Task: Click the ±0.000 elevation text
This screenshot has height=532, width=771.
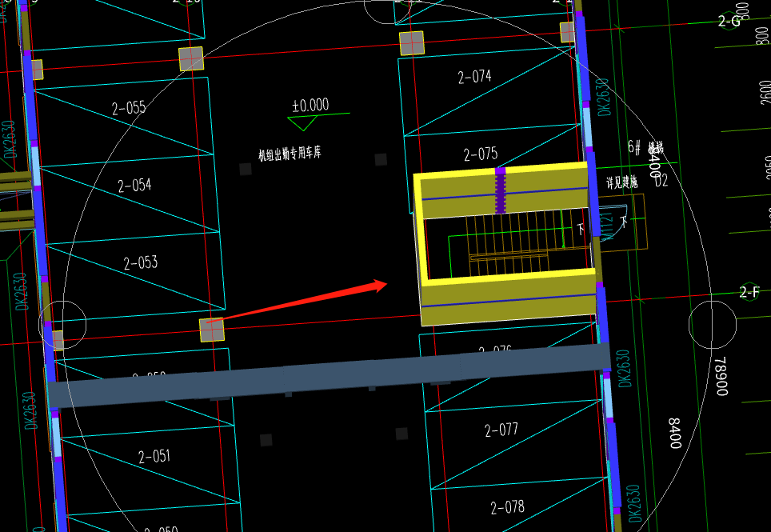Action: tap(310, 106)
